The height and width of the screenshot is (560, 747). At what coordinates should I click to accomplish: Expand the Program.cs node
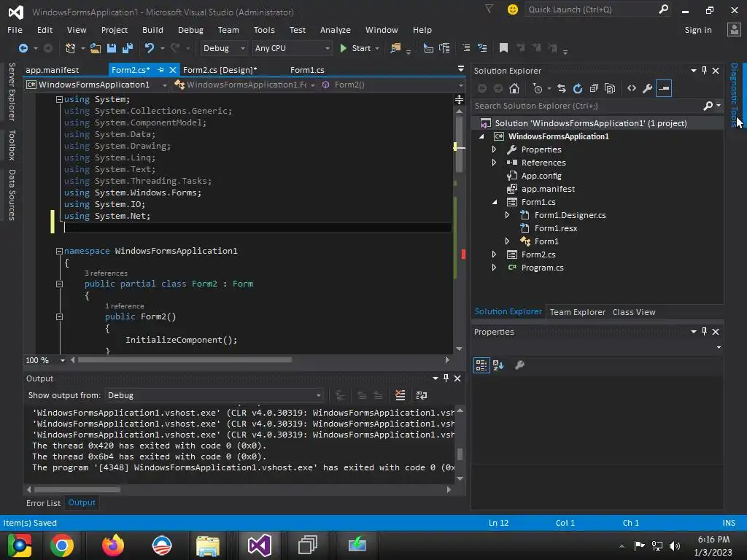[x=494, y=268]
